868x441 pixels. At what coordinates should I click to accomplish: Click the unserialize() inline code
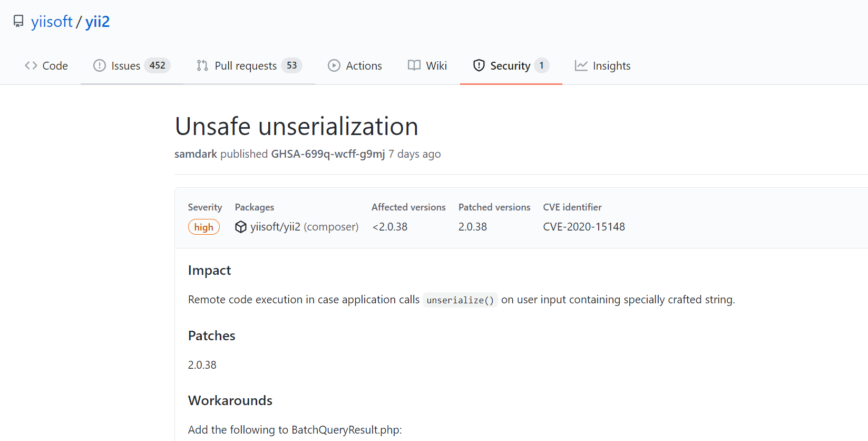(460, 300)
